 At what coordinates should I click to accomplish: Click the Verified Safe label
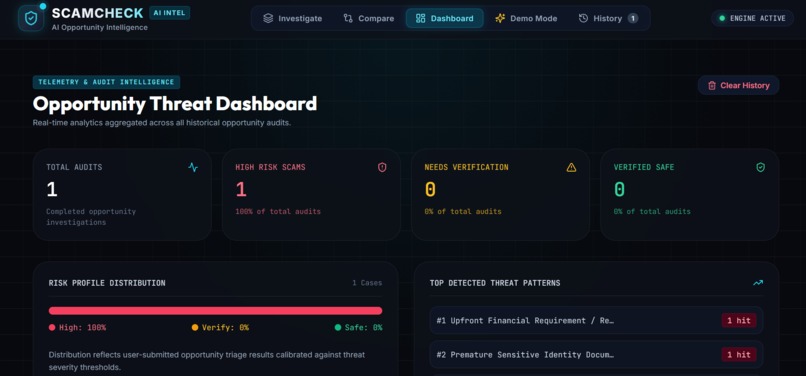pyautogui.click(x=644, y=167)
